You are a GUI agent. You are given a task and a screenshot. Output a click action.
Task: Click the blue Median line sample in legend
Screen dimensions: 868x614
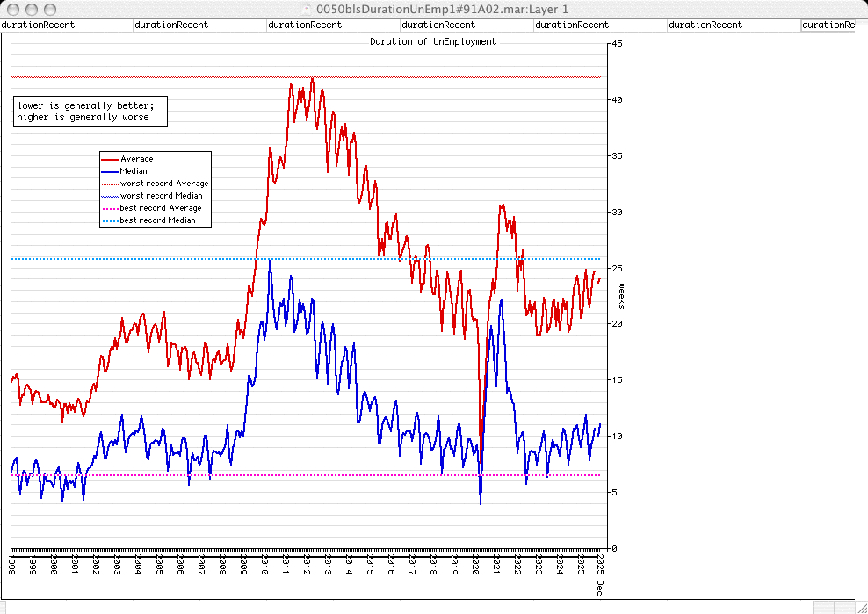(x=111, y=171)
